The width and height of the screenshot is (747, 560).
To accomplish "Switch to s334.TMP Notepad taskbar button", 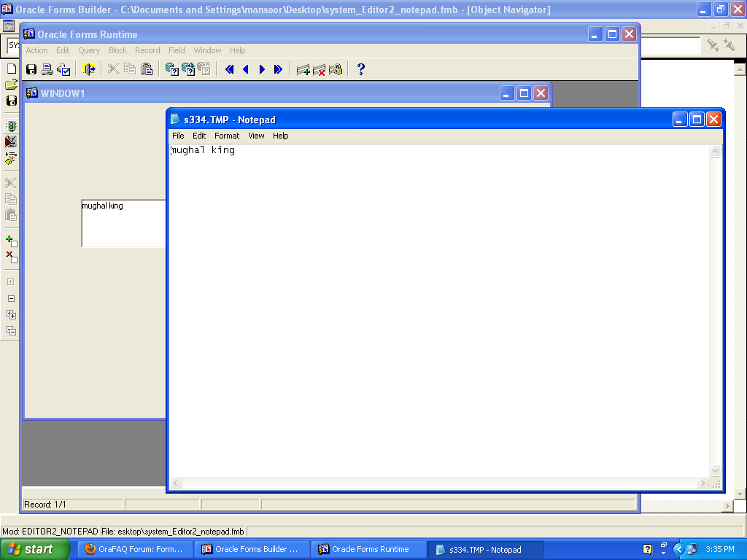I will 486,550.
